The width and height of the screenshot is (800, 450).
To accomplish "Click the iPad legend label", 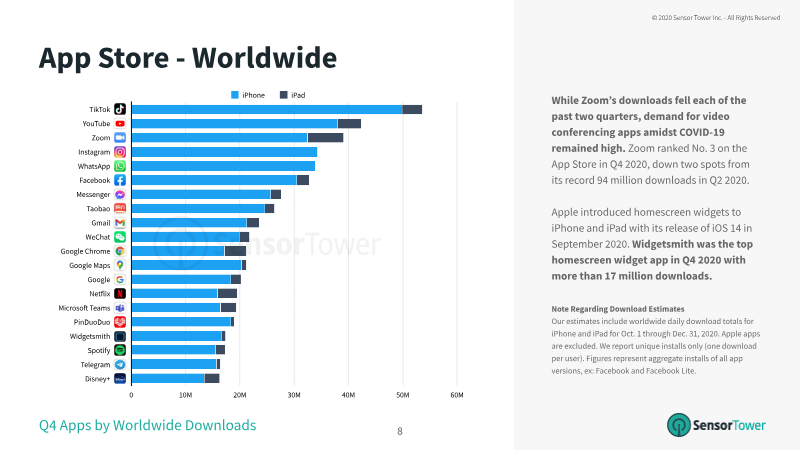I will [298, 95].
